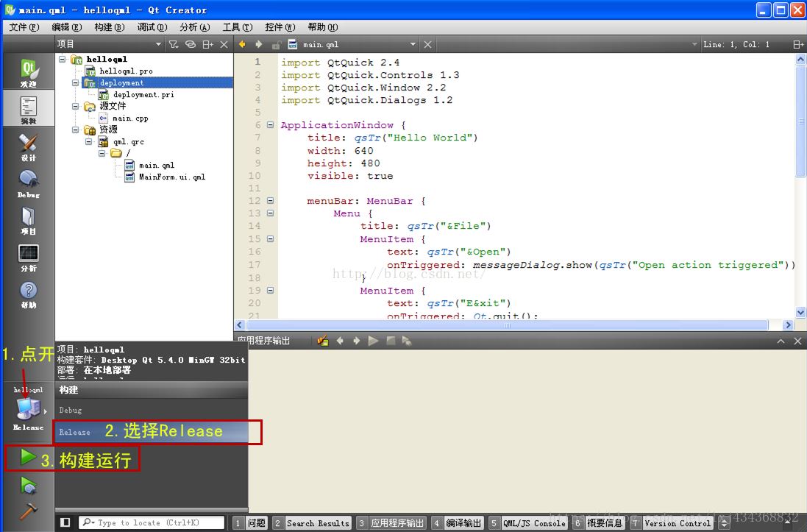The height and width of the screenshot is (532, 807).
Task: Stop the running application in output pane
Action: coord(391,341)
